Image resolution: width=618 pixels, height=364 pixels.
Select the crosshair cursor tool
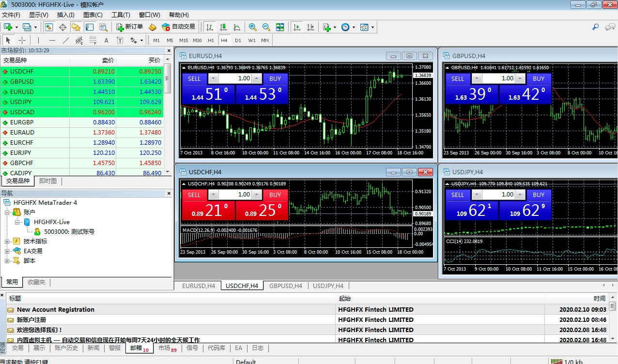click(x=22, y=40)
